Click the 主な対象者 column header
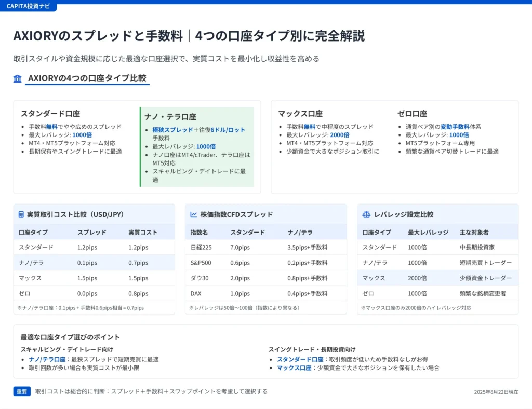The width and height of the screenshot is (532, 409). (x=474, y=233)
